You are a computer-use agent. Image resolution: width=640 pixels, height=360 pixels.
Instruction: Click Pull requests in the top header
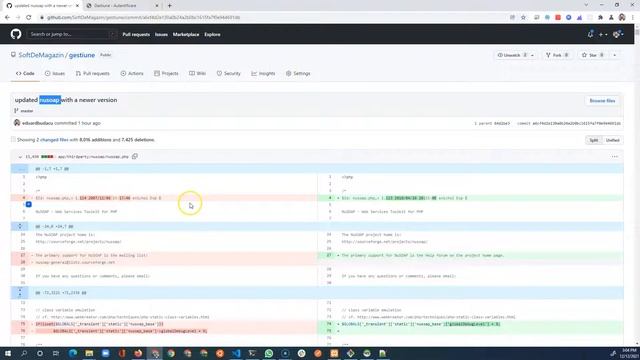(x=136, y=35)
